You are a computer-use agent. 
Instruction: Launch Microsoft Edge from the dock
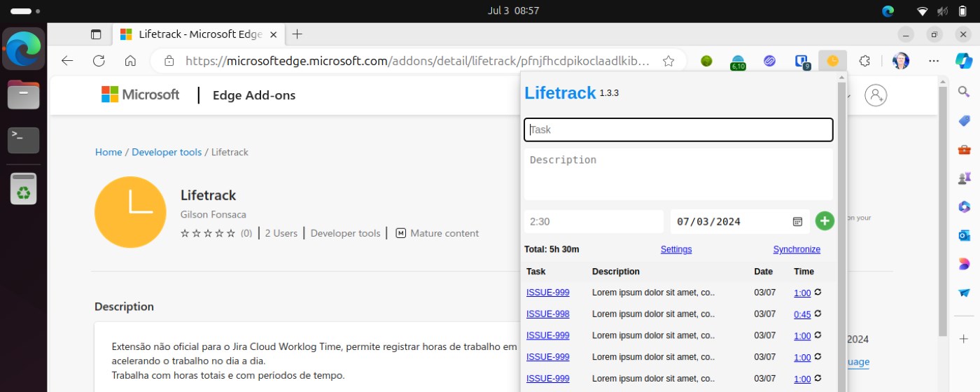[x=24, y=49]
